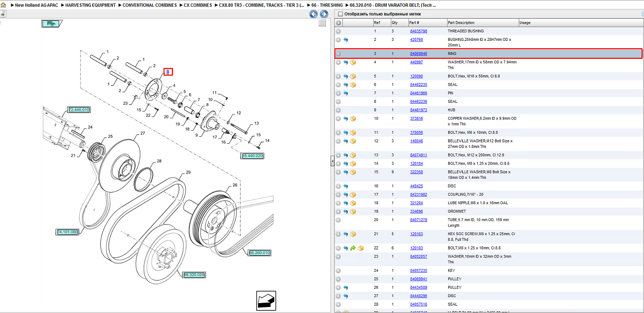The height and width of the screenshot is (313, 644).
Task: Click the green arrow icon in the row for ref 22
Action: click(353, 248)
